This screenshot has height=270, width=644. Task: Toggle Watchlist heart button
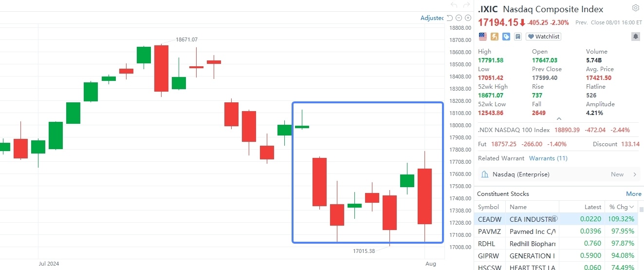point(543,37)
